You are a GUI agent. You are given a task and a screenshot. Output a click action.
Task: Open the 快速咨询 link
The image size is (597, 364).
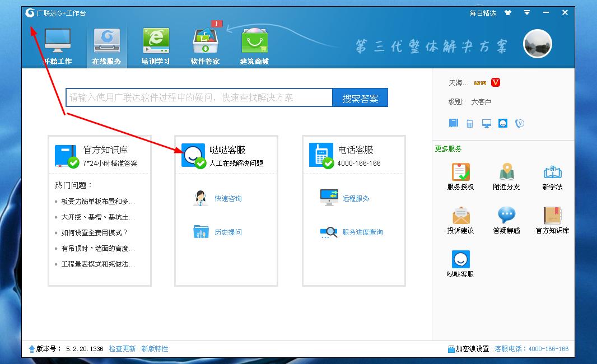(228, 198)
